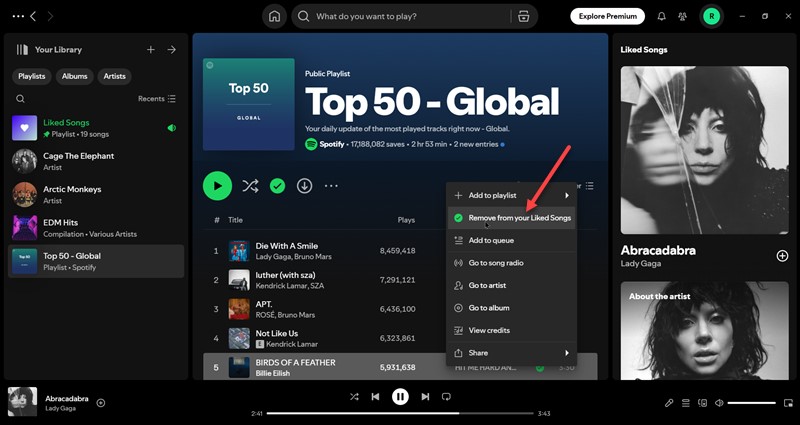
Task: Open the Friend Activity icon
Action: [x=682, y=16]
